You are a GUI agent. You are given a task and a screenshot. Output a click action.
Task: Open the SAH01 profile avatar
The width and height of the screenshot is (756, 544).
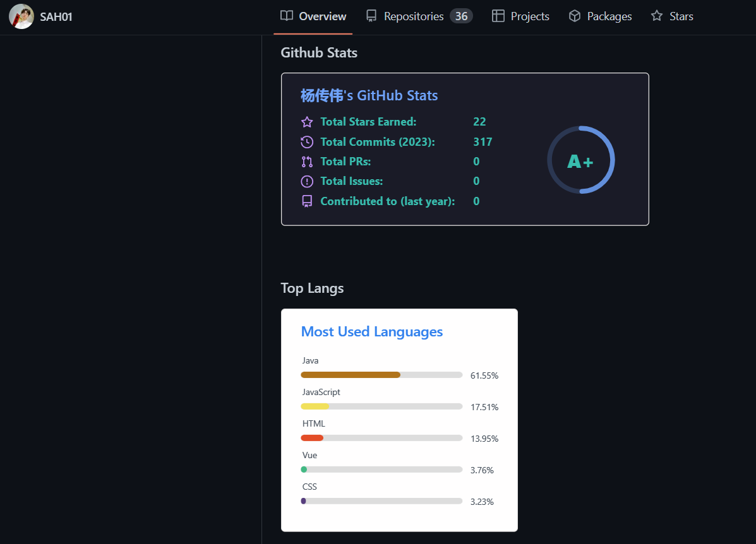tap(21, 16)
